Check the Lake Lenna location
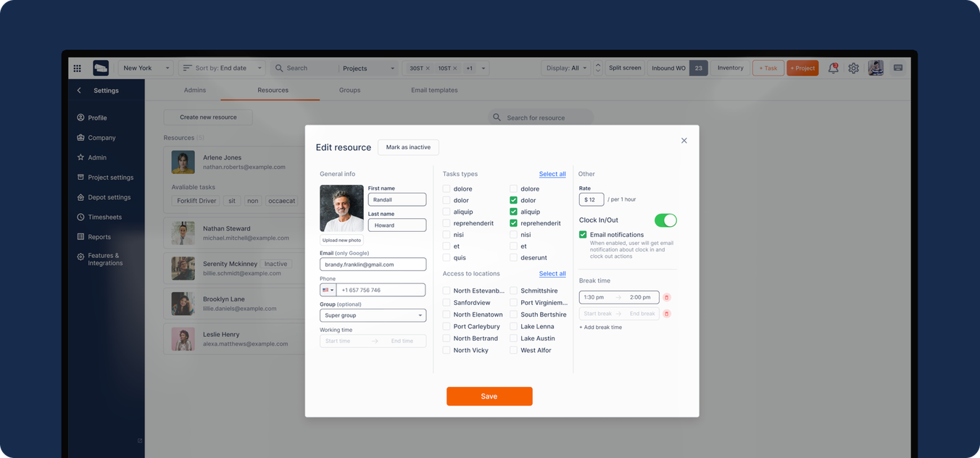980x458 pixels. pyautogui.click(x=513, y=326)
